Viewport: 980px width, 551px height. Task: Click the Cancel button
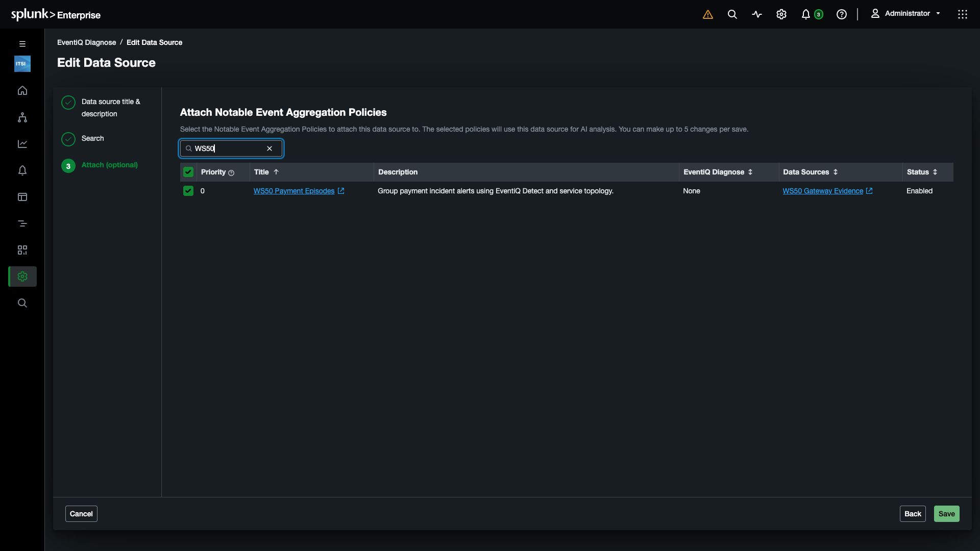point(81,514)
